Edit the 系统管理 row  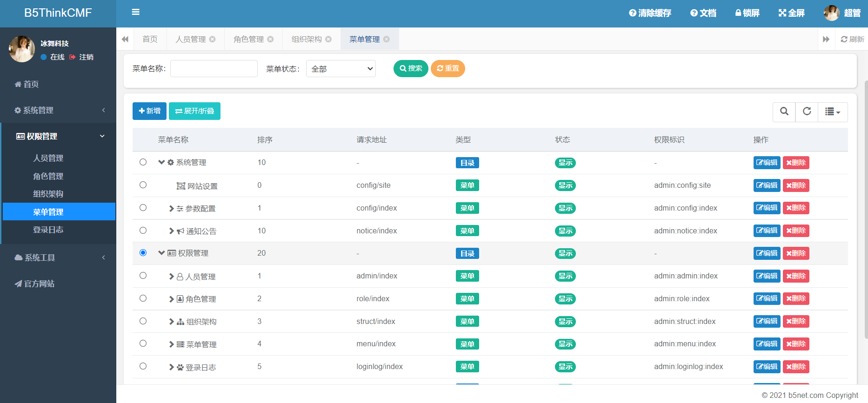pos(767,163)
